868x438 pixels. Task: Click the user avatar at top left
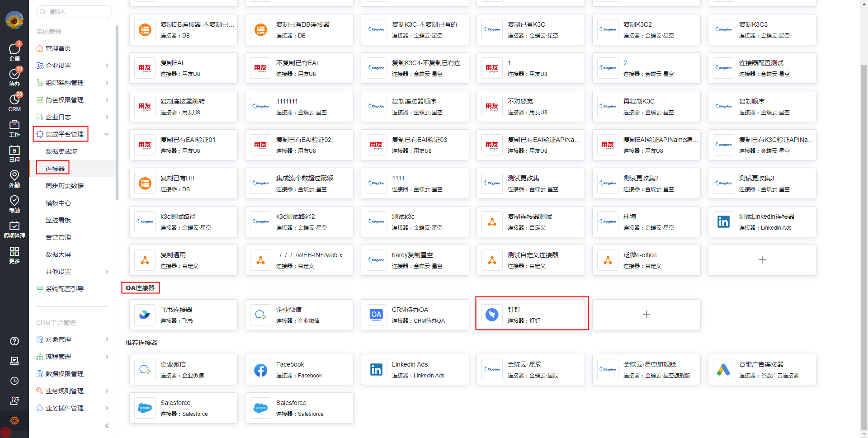click(14, 20)
